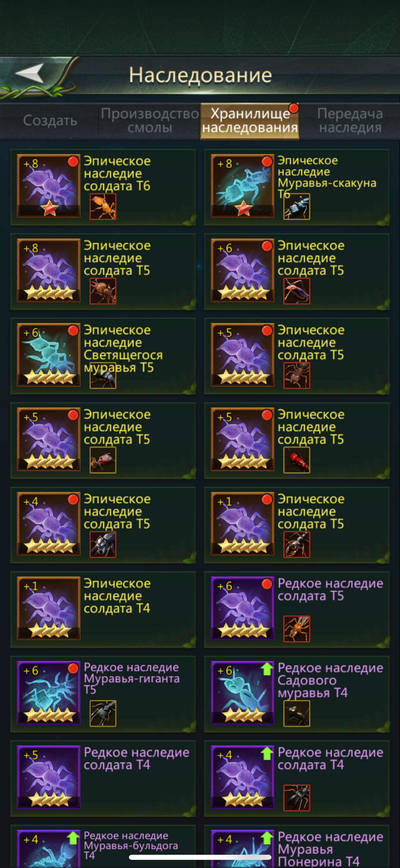
Task: Switch to Производство смолы tab
Action: [x=150, y=121]
